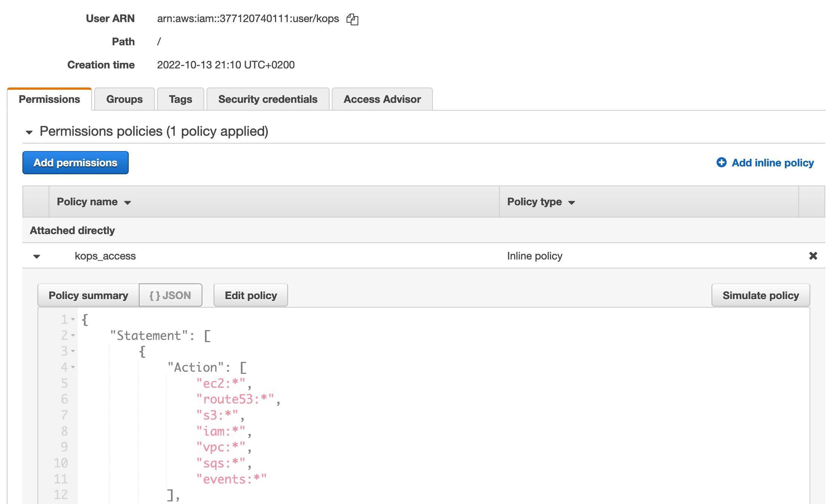Collapse the kops_access policy row
Image resolution: width=826 pixels, height=504 pixels.
click(x=37, y=256)
